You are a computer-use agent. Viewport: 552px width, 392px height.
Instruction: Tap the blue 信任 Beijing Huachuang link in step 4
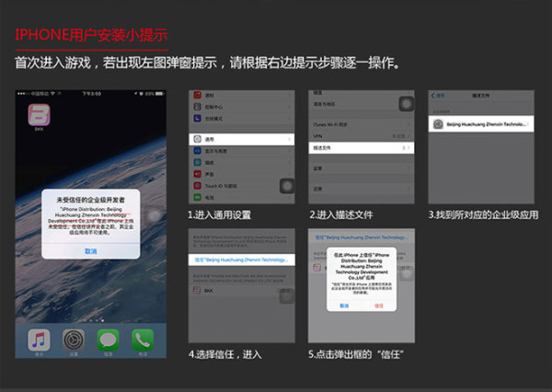241,259
